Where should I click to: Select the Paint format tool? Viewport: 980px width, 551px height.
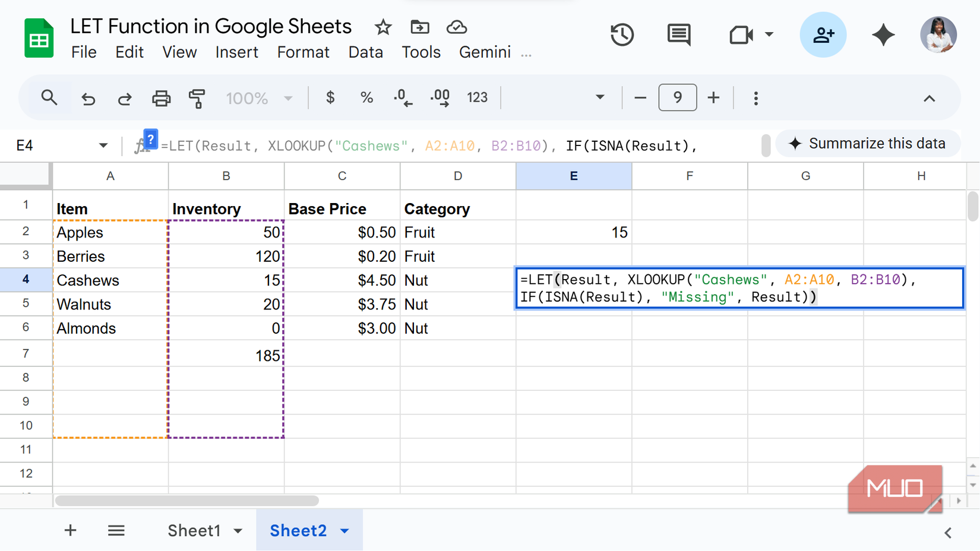click(x=197, y=97)
